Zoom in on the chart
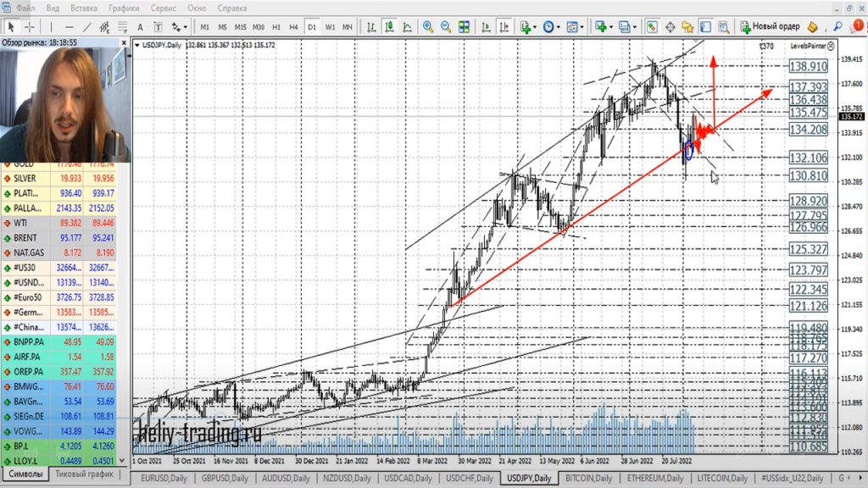Image resolution: width=868 pixels, height=488 pixels. [428, 26]
